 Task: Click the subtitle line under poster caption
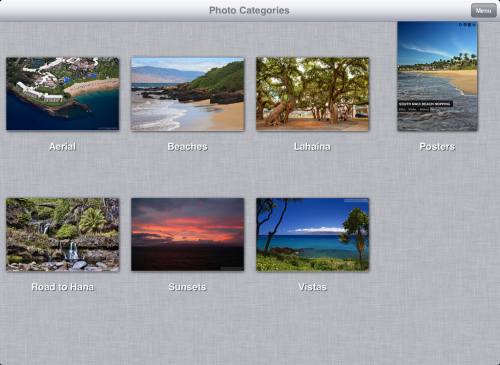414,109
